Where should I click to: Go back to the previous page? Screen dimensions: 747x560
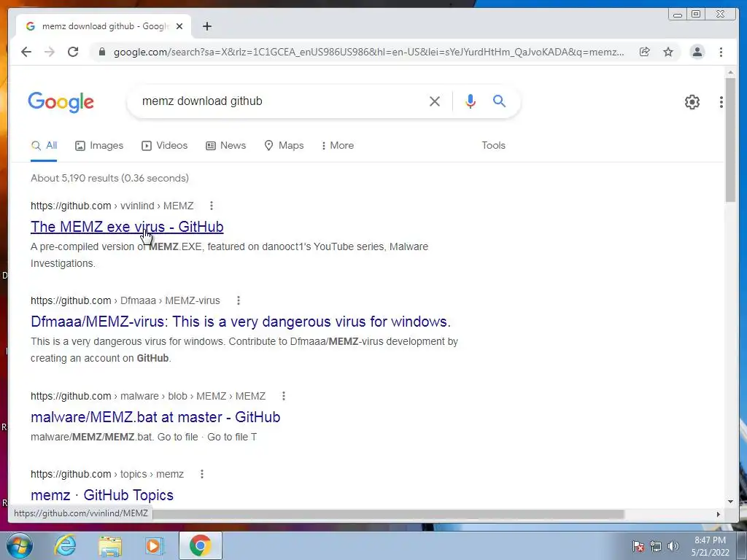point(26,52)
